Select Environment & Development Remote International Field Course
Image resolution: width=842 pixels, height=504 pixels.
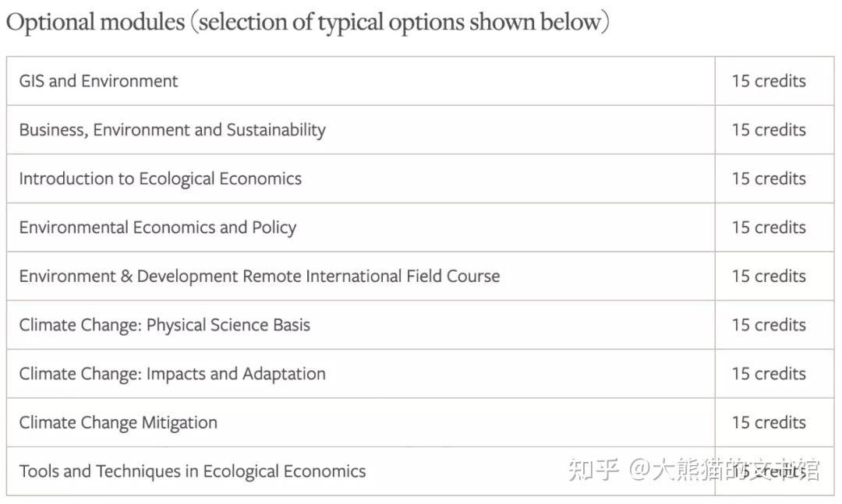(260, 276)
